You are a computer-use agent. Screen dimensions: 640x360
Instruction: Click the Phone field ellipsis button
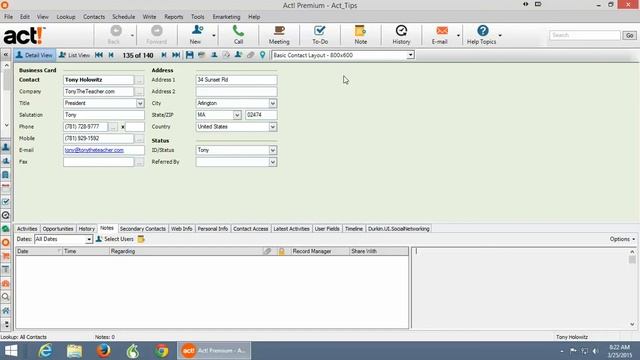click(113, 127)
